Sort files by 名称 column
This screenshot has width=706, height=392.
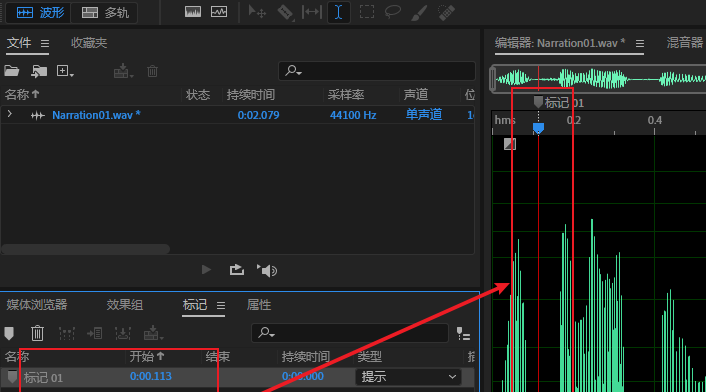[22, 95]
